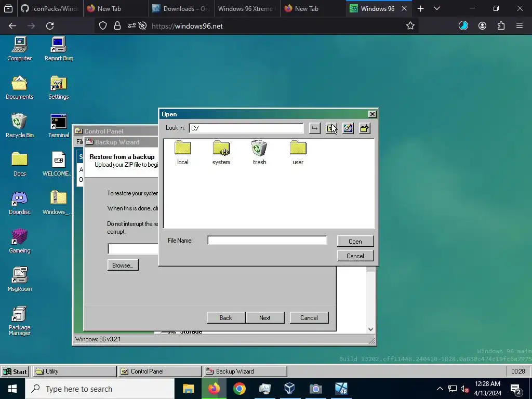Image resolution: width=532 pixels, height=399 pixels.
Task: Click the Windows 96 taskbar clock 00:28
Action: (x=518, y=371)
